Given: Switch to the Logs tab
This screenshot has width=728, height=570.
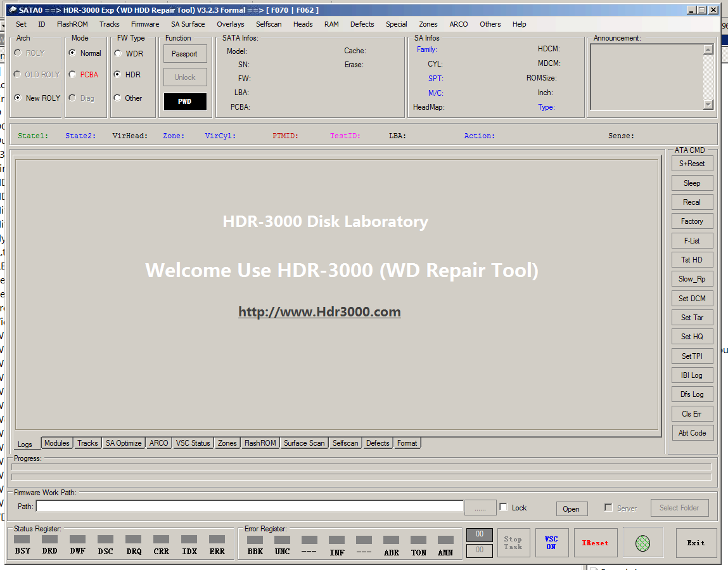Looking at the screenshot, I should tap(25, 444).
